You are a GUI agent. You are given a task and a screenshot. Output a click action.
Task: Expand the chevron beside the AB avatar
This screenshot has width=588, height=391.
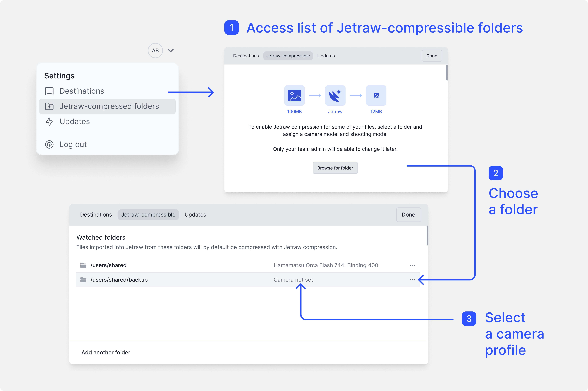(171, 51)
